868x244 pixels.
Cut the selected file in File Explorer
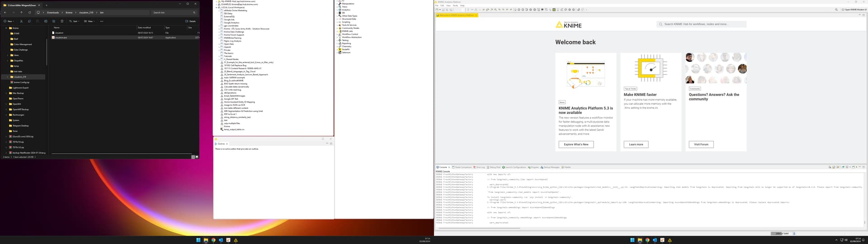pos(21,21)
